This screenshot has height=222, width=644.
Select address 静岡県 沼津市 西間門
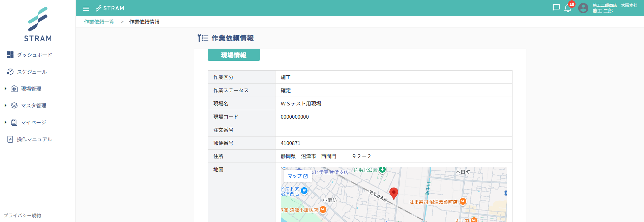pyautogui.click(x=309, y=156)
